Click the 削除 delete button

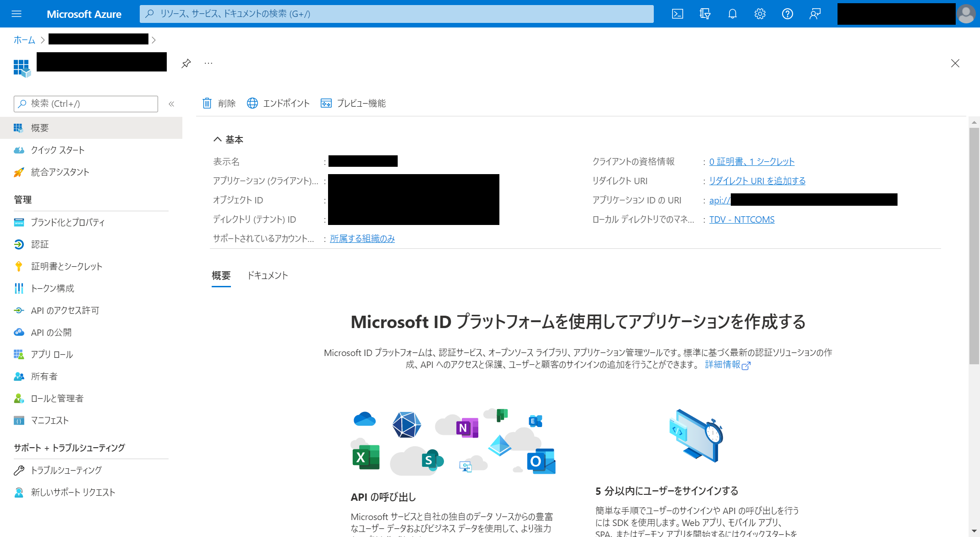pos(219,103)
